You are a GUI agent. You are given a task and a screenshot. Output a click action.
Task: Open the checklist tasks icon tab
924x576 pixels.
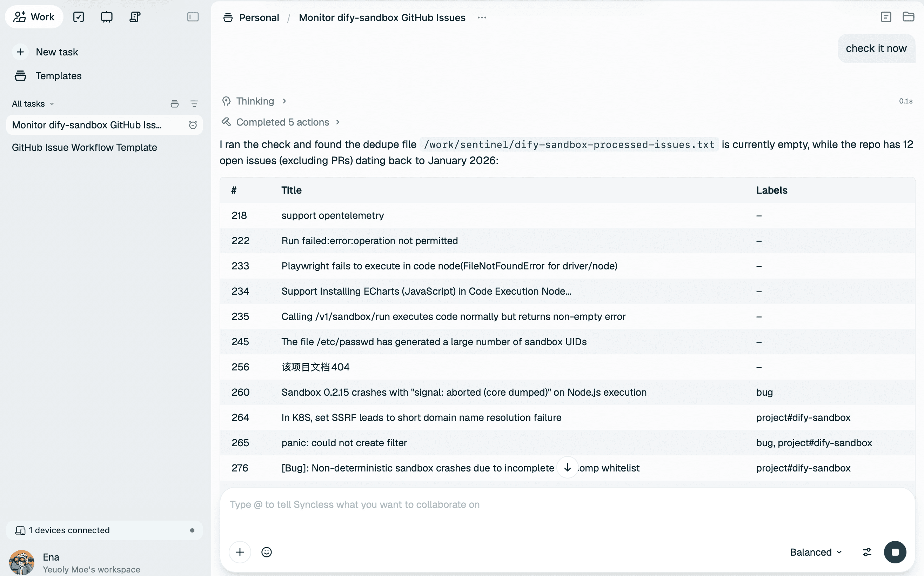point(79,17)
